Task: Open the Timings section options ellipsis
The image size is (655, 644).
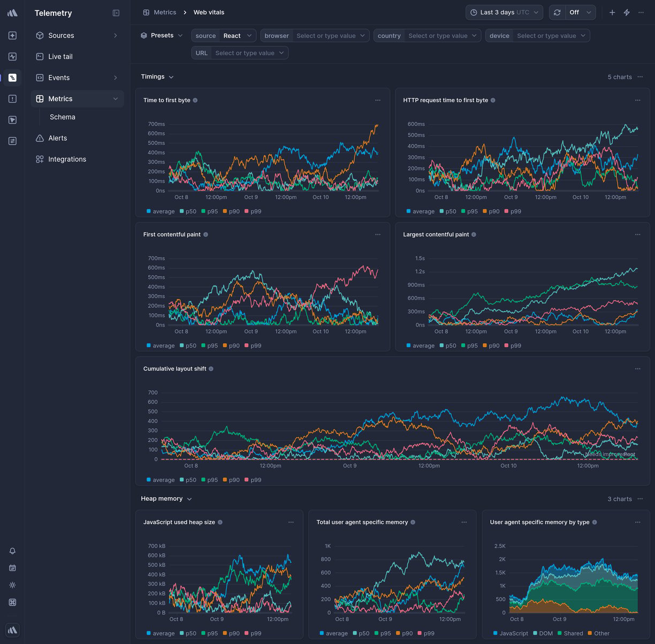Action: [640, 77]
